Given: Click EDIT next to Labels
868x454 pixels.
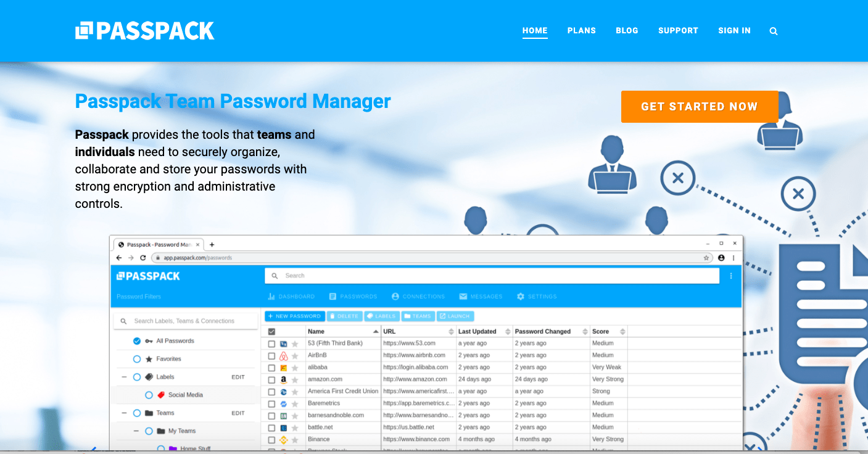Looking at the screenshot, I should click(x=238, y=377).
